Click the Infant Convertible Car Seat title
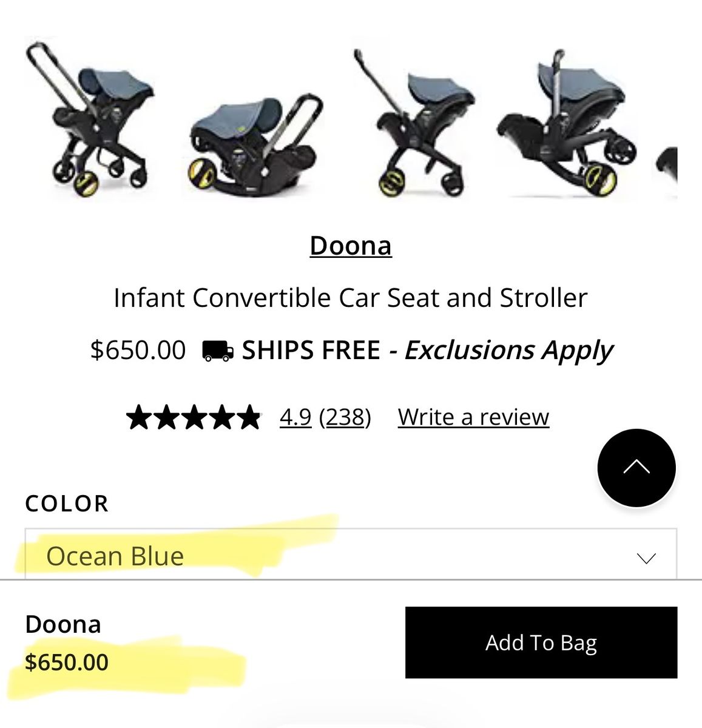702x728 pixels. tap(351, 298)
